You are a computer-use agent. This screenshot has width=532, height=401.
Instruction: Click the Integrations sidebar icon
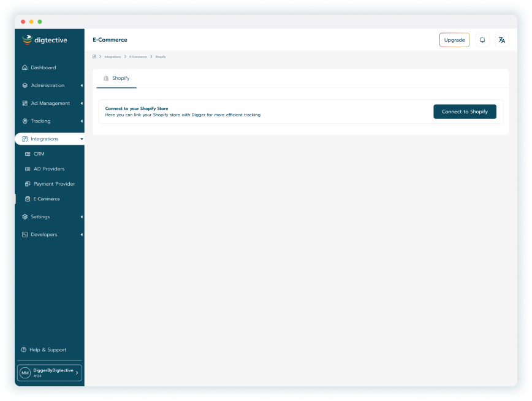point(25,139)
